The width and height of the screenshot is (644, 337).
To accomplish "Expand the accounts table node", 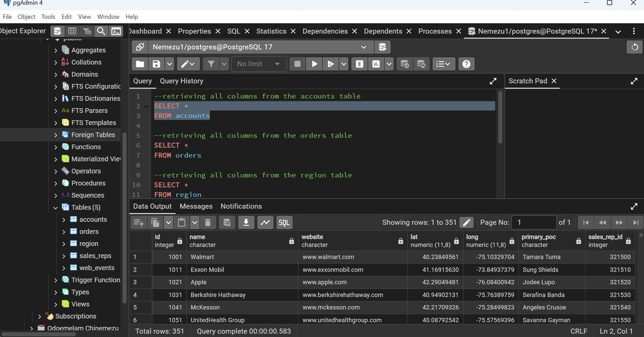I will coord(64,219).
